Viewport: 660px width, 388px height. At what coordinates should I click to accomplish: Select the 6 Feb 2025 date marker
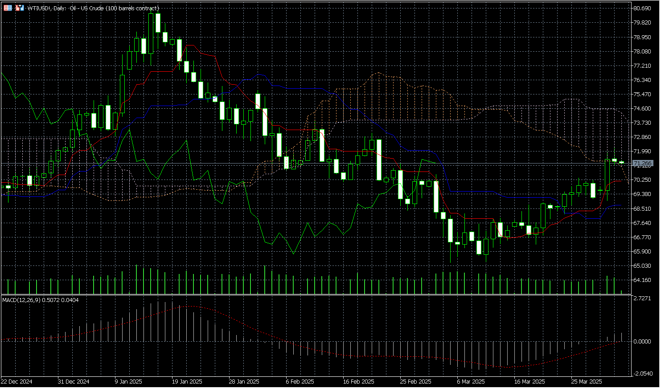pos(300,381)
